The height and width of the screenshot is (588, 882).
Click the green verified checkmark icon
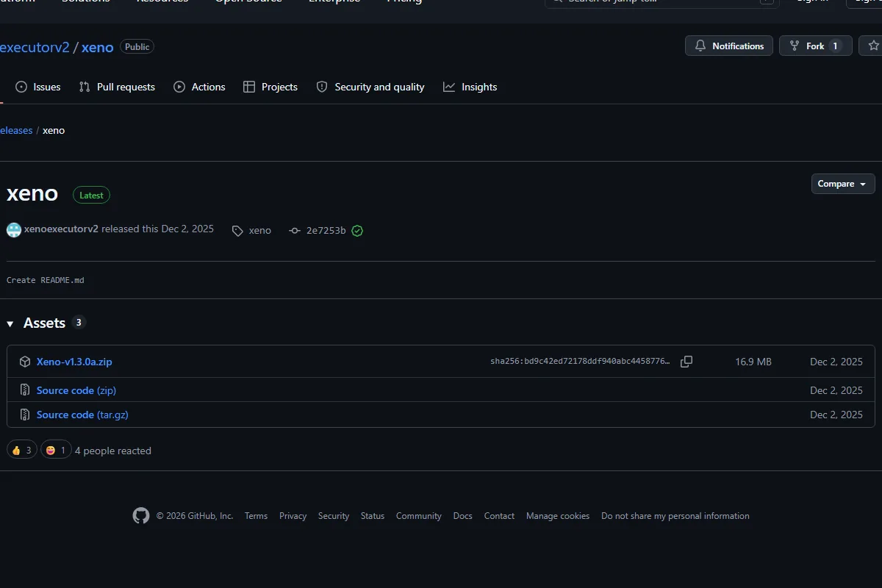(x=357, y=231)
